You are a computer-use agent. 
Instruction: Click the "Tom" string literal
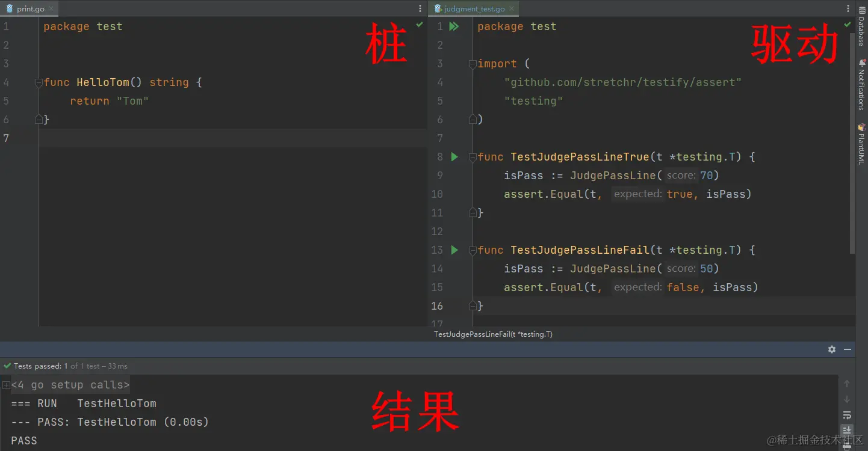pyautogui.click(x=132, y=101)
